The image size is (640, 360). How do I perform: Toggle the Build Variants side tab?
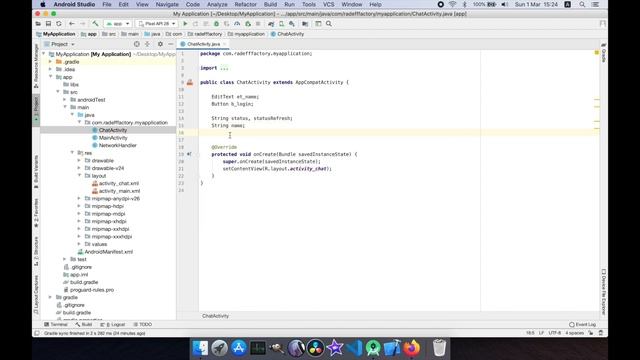pyautogui.click(x=36, y=171)
